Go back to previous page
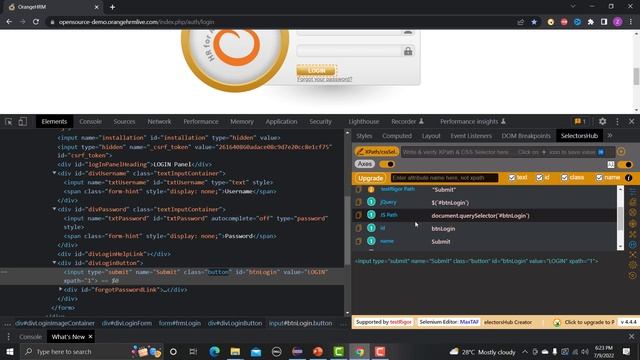The image size is (640, 360). 9,22
